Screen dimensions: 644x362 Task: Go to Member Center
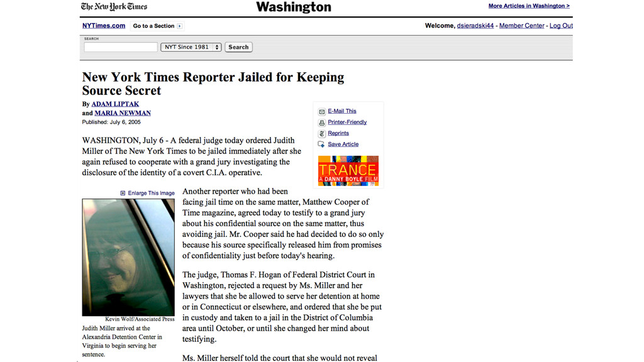[x=521, y=25]
